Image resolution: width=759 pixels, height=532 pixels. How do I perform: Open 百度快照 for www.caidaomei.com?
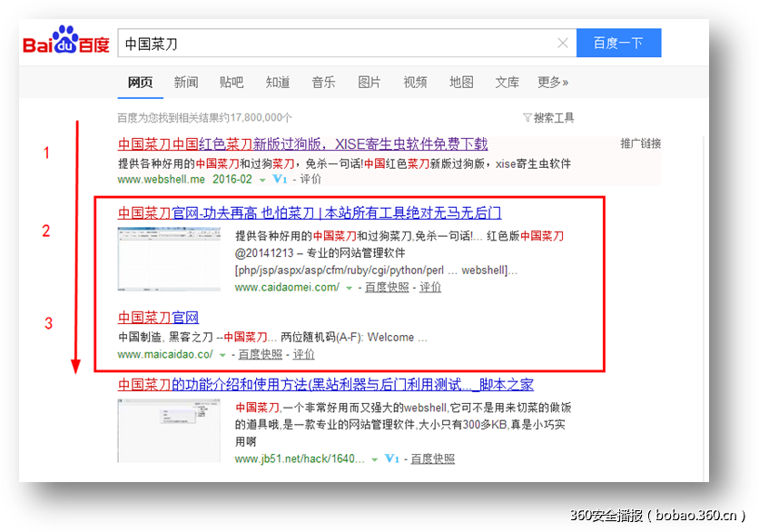click(388, 288)
